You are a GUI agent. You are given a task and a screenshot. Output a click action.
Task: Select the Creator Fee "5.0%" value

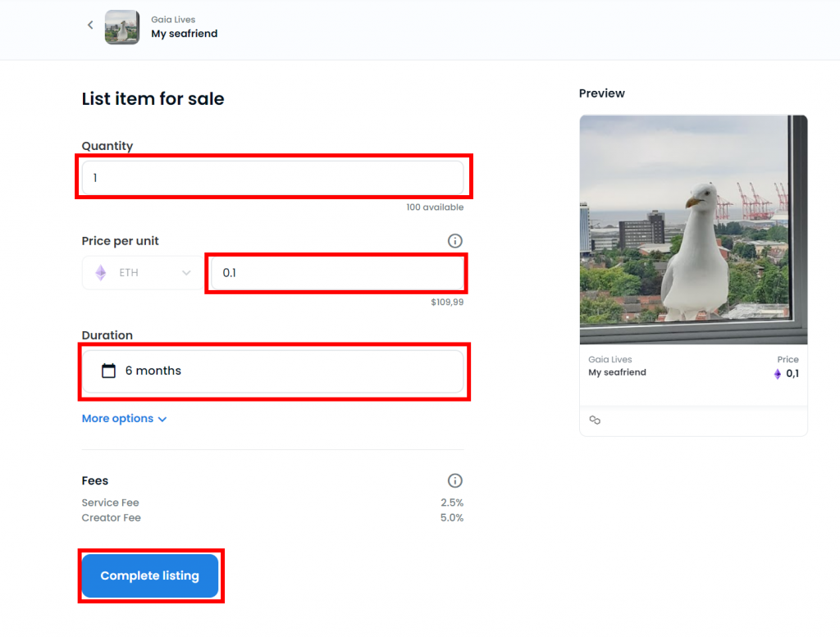point(452,517)
